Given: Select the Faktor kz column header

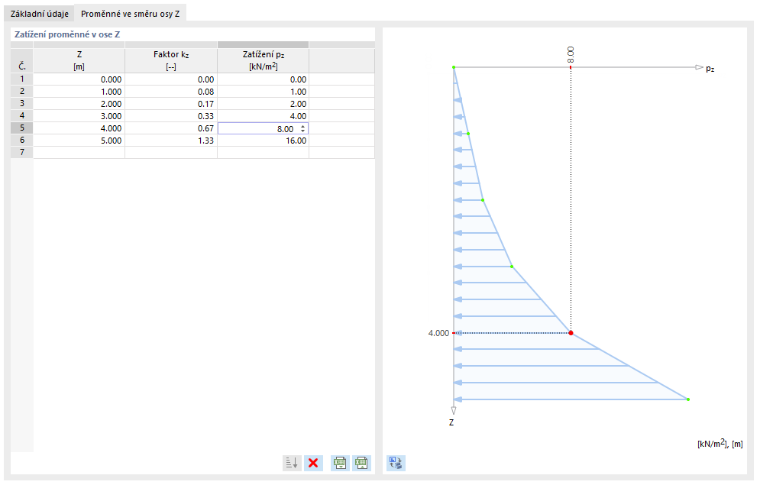Looking at the screenshot, I should pyautogui.click(x=171, y=61).
